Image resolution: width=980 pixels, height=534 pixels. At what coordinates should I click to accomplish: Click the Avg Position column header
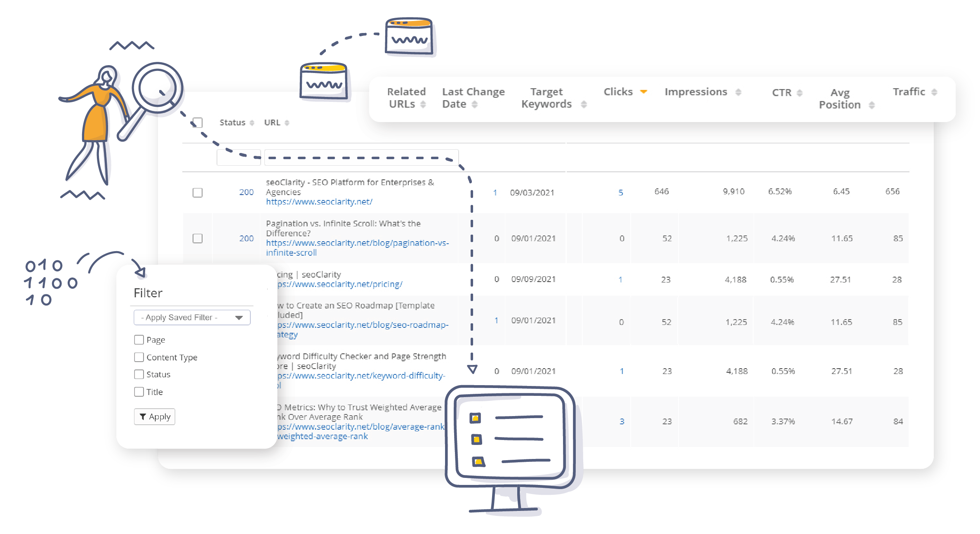[x=840, y=99]
